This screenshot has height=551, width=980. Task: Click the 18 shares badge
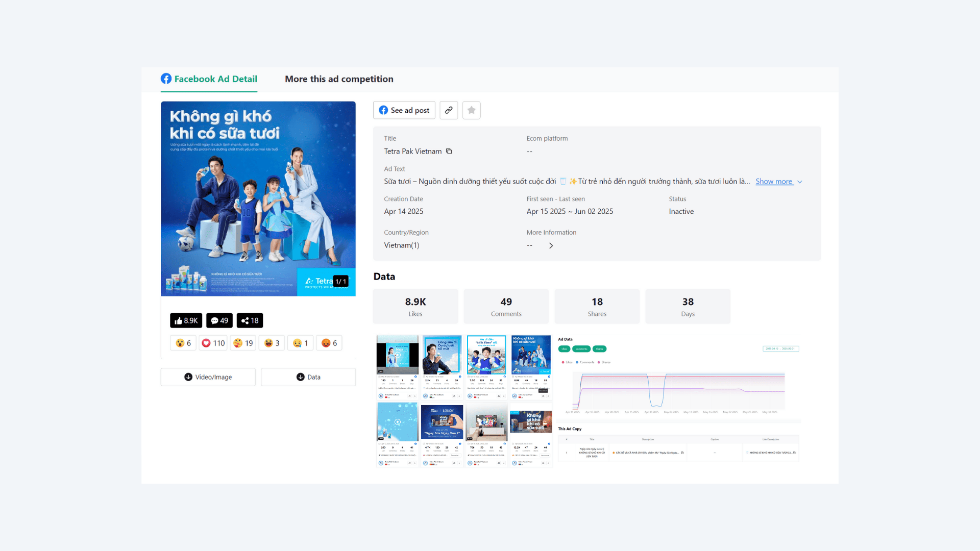click(250, 320)
